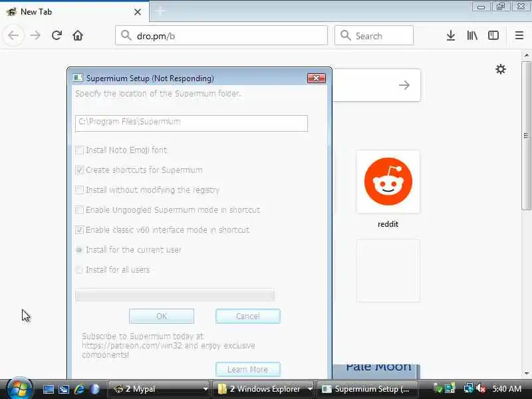Enable Ungoogled Supermium mode in shortcut
The image size is (532, 399).
(79, 209)
